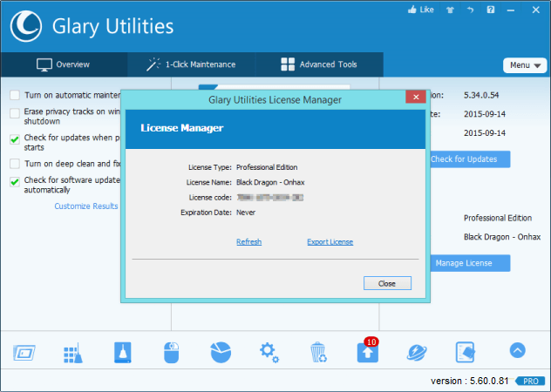Click the up-arrow circle to expand toolbar
This screenshot has width=551, height=392.
point(517,350)
